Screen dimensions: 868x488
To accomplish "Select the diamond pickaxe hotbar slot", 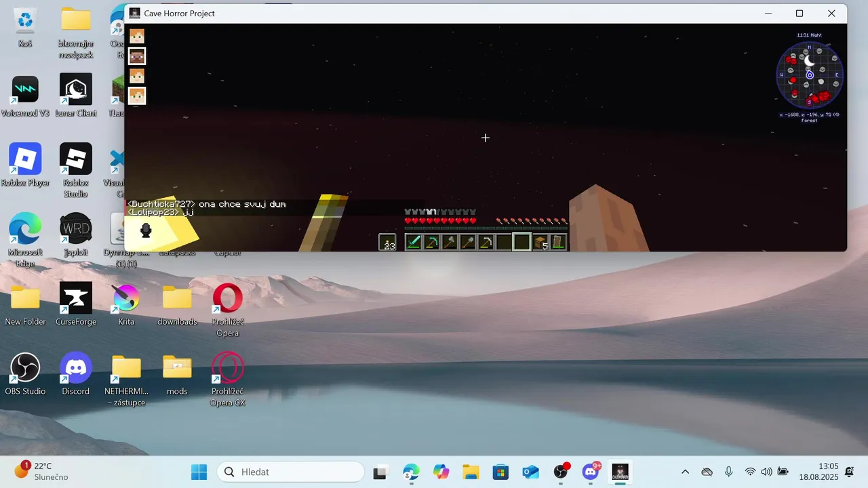I will click(x=431, y=242).
